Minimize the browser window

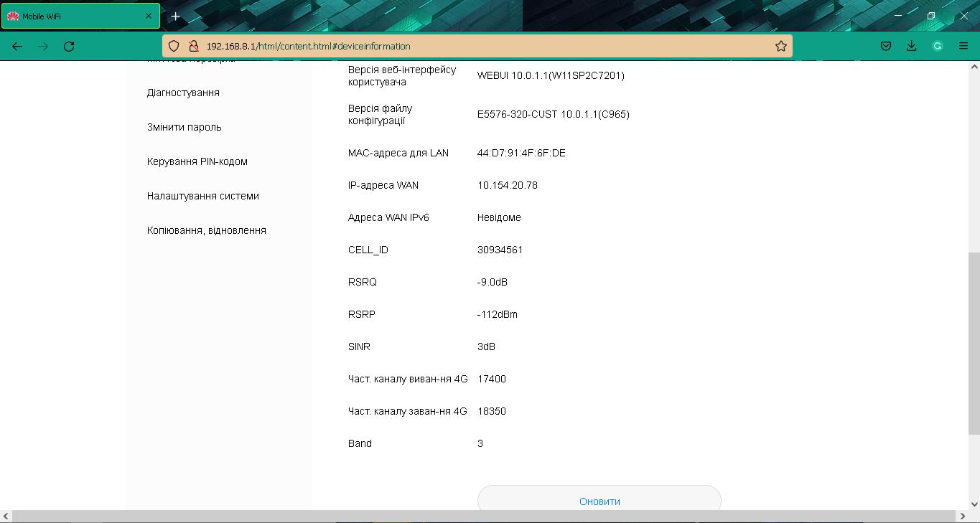(x=897, y=16)
